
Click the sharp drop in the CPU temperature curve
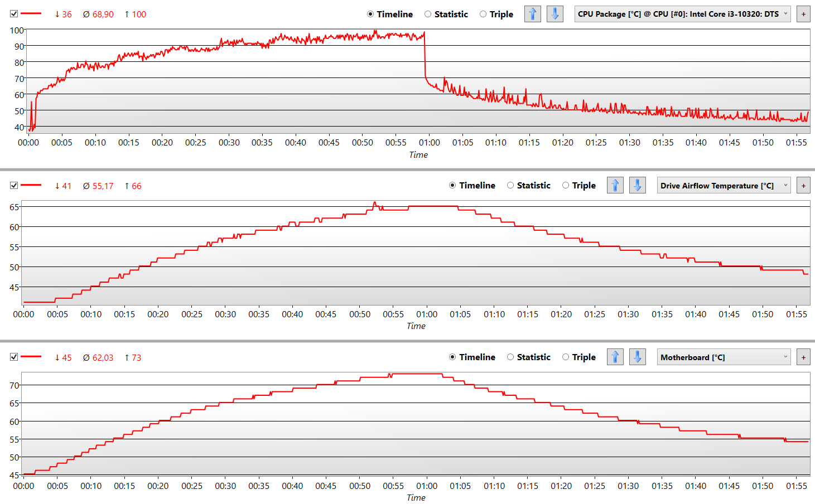coord(425,56)
